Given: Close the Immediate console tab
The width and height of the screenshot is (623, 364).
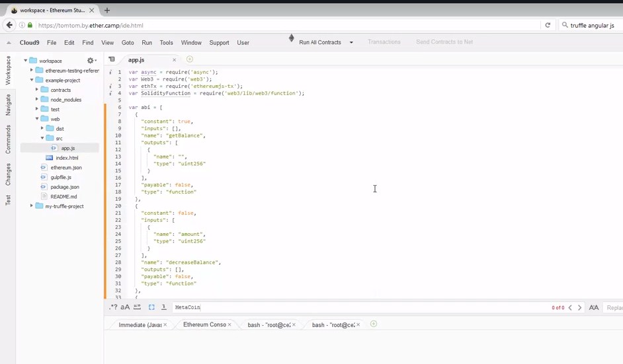Looking at the screenshot, I should [165, 325].
